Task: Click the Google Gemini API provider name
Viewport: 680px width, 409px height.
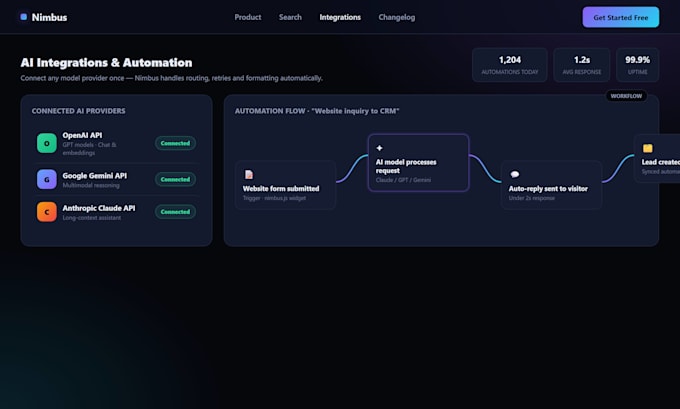Action: 95,176
